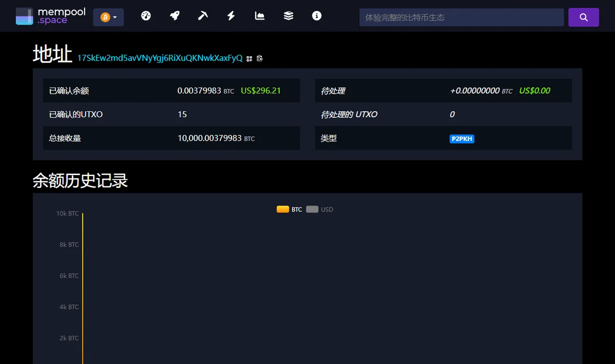Open the Graphs chart icon
Viewport: 615px width, 364px height.
click(260, 16)
